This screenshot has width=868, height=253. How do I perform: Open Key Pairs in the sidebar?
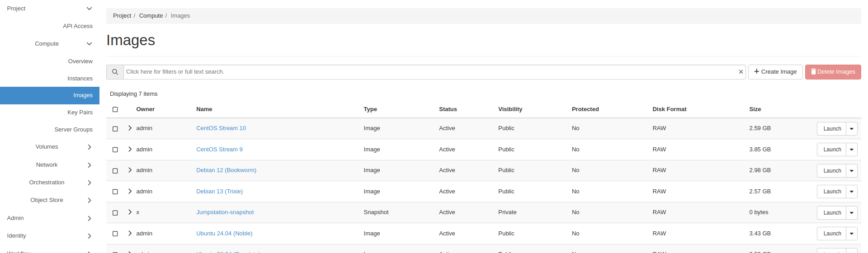pos(80,112)
